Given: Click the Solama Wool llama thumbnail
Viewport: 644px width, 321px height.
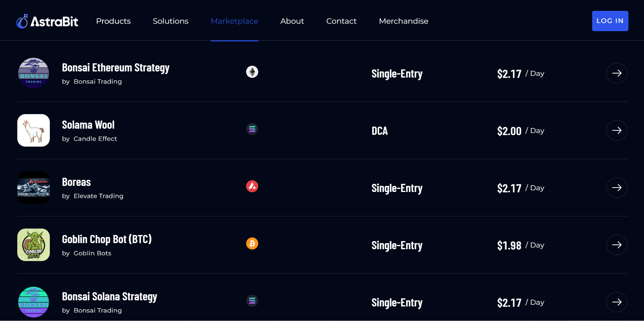Looking at the screenshot, I should 34,130.
